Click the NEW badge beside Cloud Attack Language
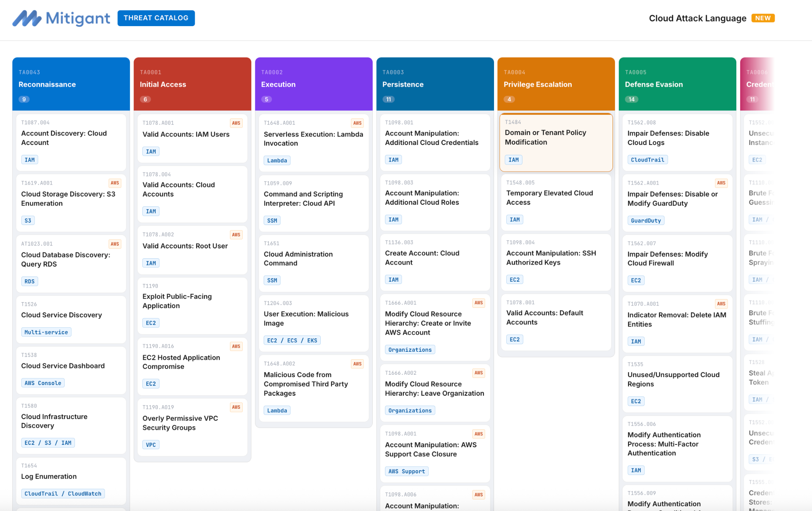The width and height of the screenshot is (812, 511). (x=762, y=18)
